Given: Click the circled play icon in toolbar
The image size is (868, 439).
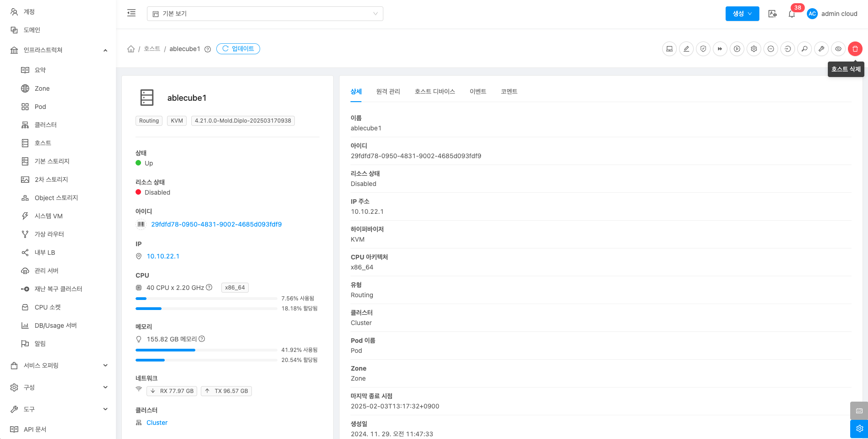Looking at the screenshot, I should pyautogui.click(x=737, y=49).
